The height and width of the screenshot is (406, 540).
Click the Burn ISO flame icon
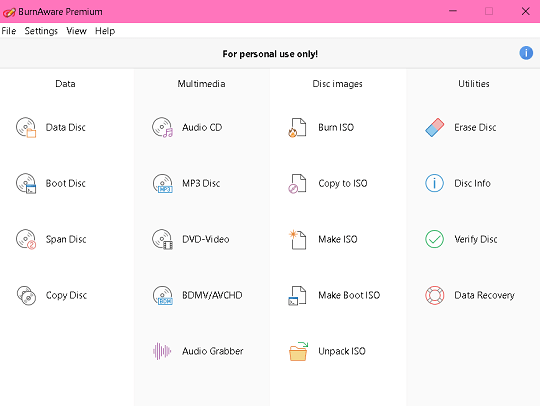point(297,127)
